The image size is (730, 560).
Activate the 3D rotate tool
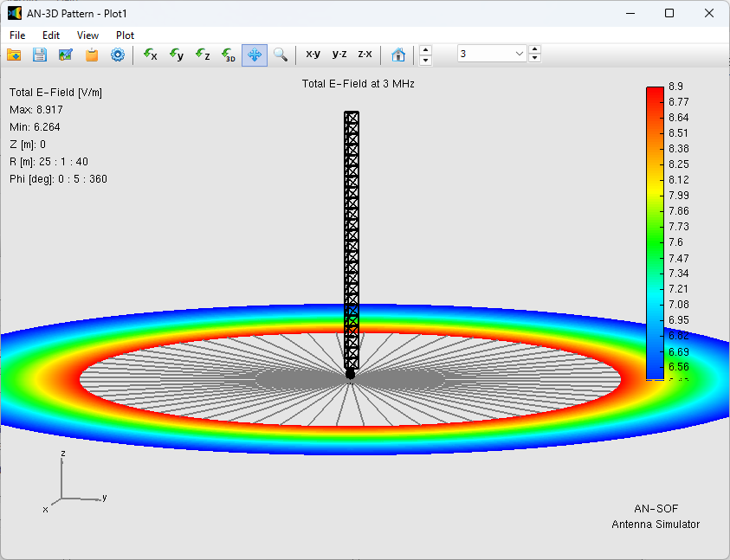(x=229, y=55)
